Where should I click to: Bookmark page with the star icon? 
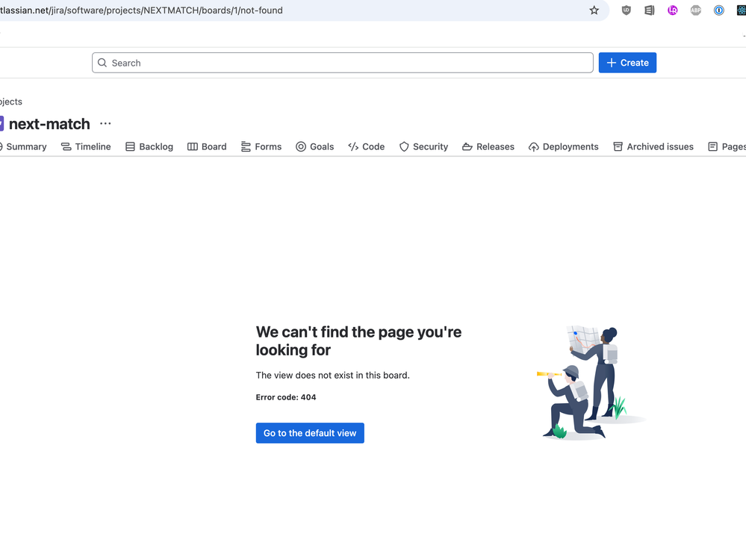tap(594, 10)
